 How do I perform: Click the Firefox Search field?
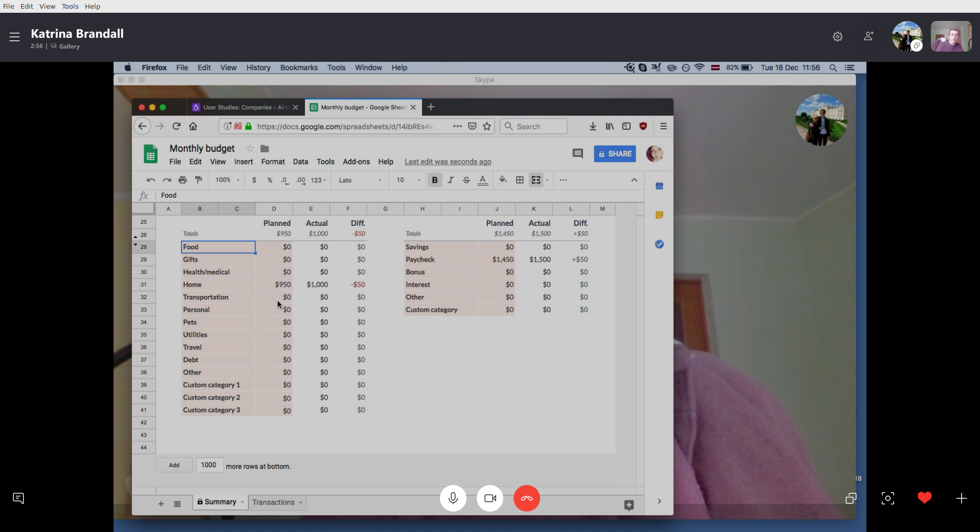533,126
